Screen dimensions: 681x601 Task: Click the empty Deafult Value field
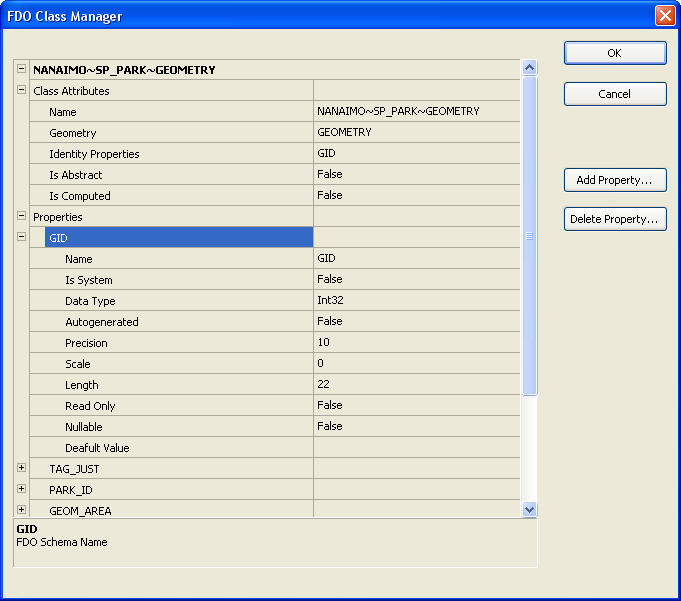tap(417, 447)
